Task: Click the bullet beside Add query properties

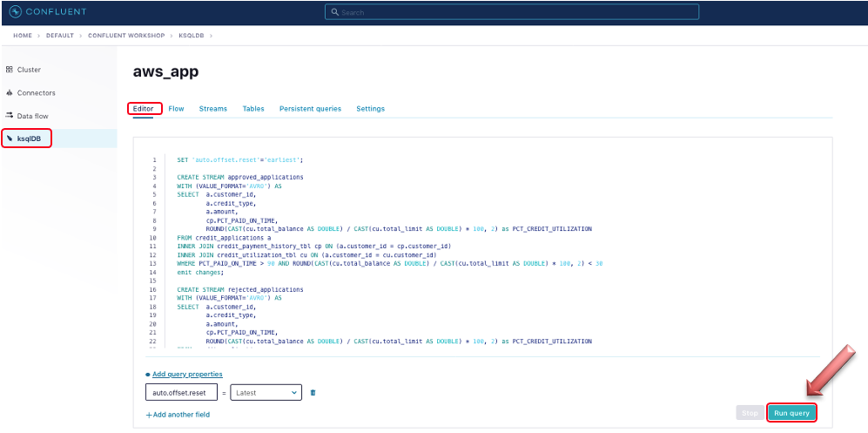Action: coord(148,375)
